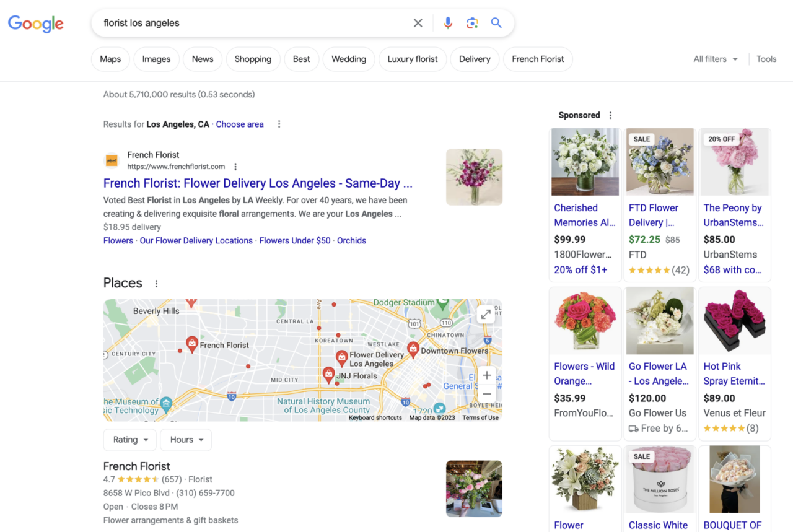Zoom in on the map
The image size is (793, 532).
[487, 375]
